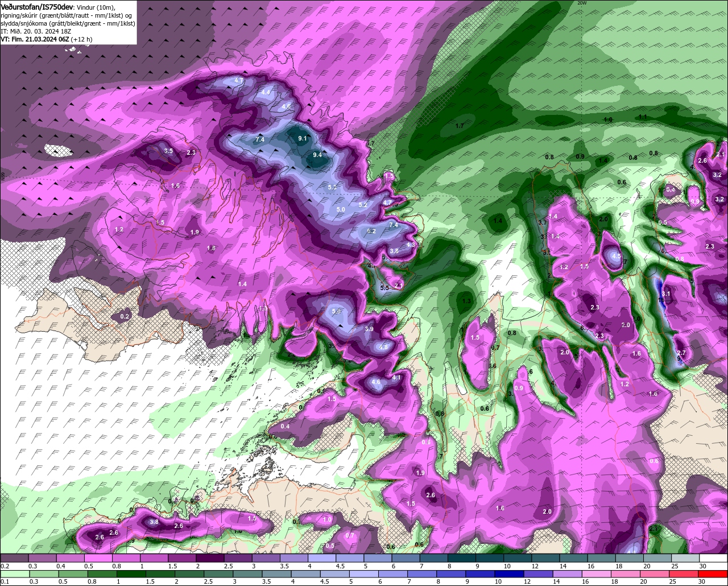Click the 'IT: Mið. 20. 03. 2024 18Z' line
Image resolution: width=728 pixels, height=586 pixels.
[x=35, y=31]
